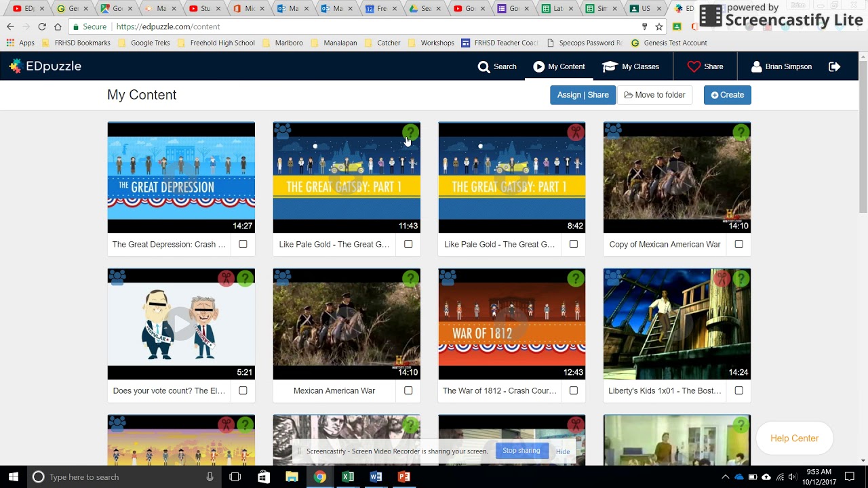
Task: Click green question icon on War of 1812 video
Action: (576, 279)
